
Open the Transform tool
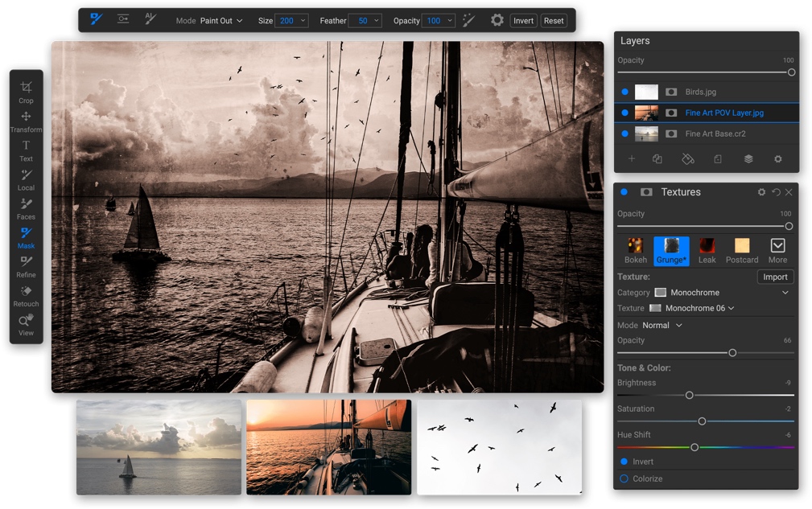coord(26,121)
